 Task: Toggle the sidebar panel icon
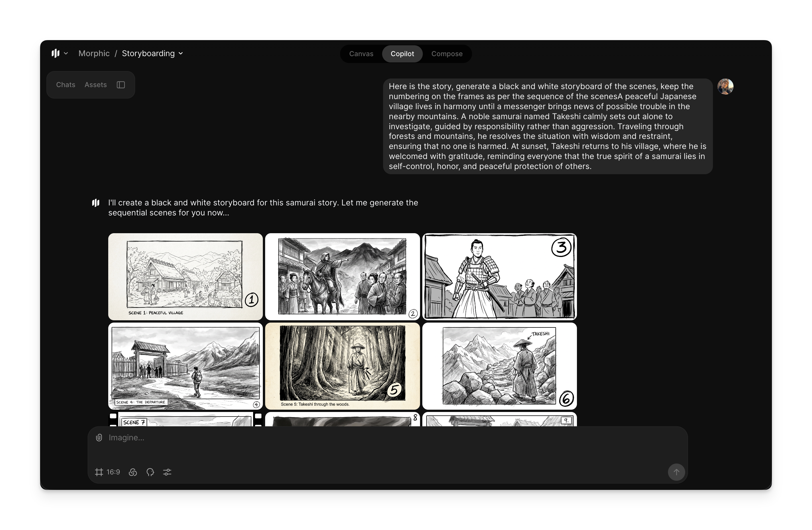(121, 85)
